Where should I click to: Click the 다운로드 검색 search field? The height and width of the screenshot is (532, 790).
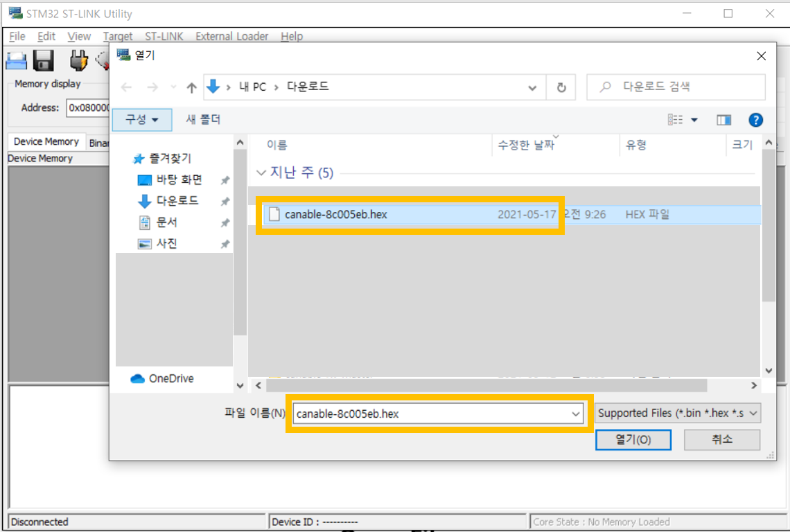click(x=676, y=87)
